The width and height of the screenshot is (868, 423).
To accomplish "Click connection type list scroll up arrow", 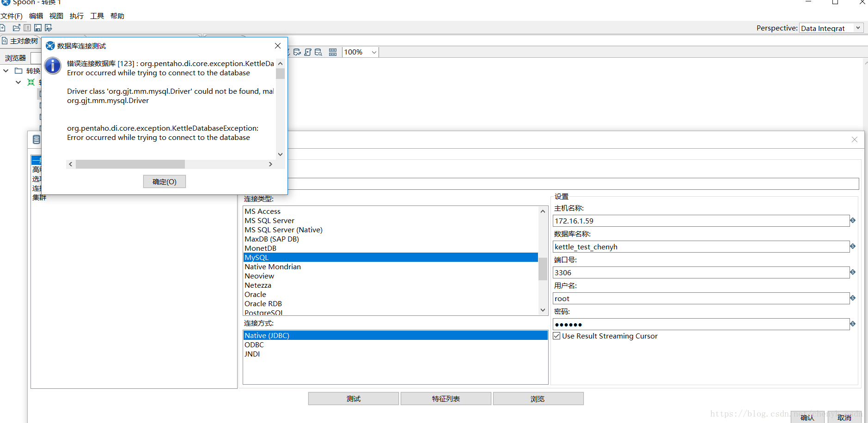I will (543, 211).
